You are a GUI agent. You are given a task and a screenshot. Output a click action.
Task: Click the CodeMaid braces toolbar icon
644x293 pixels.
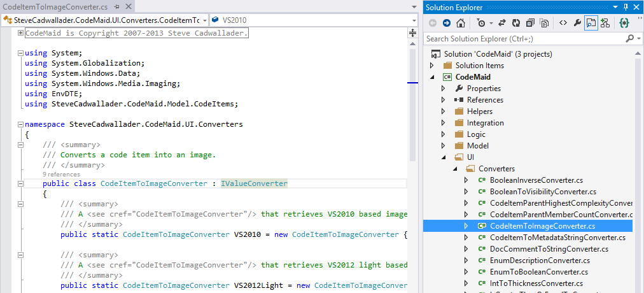pos(624,23)
